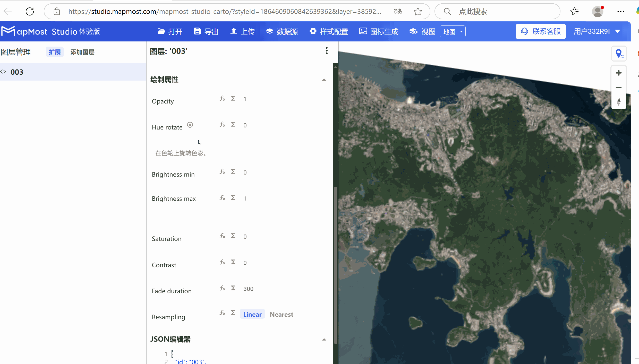Toggle the Sigma mode for Opacity
639x364 pixels.
233,98
